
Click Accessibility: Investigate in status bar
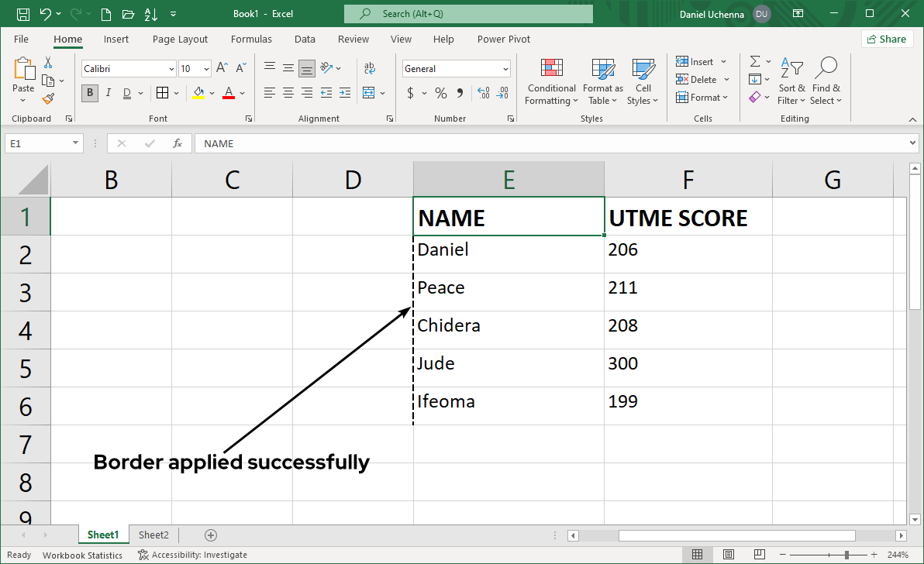pyautogui.click(x=193, y=555)
